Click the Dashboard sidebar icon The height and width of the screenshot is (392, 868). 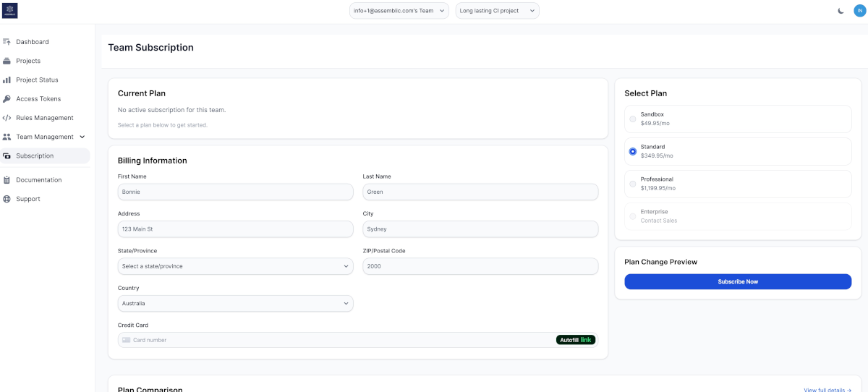pos(7,42)
